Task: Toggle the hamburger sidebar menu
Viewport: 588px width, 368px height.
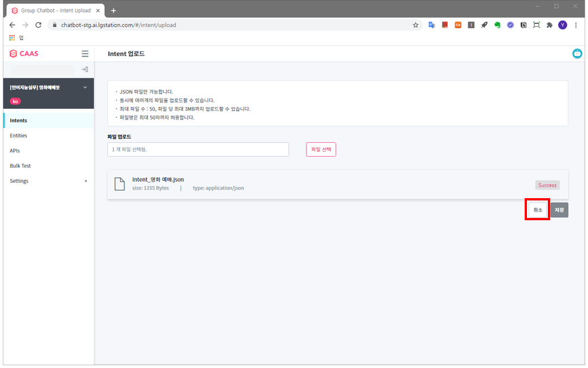Action: [x=85, y=54]
